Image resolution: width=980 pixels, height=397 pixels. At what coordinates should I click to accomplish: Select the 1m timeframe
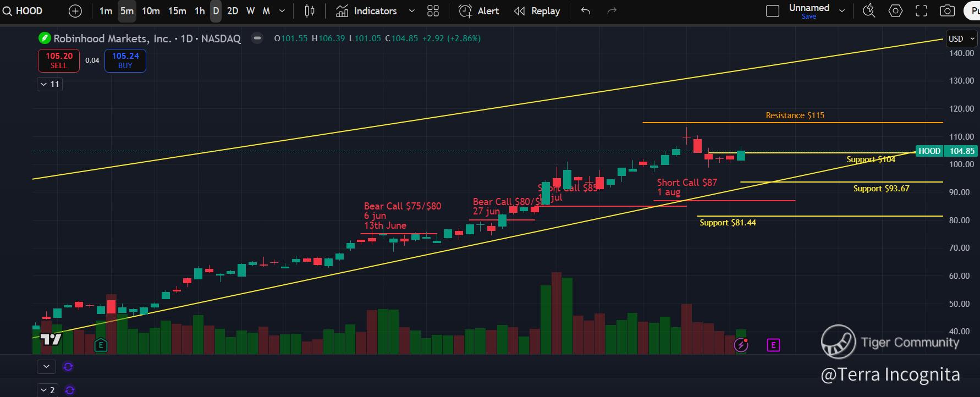(x=106, y=11)
